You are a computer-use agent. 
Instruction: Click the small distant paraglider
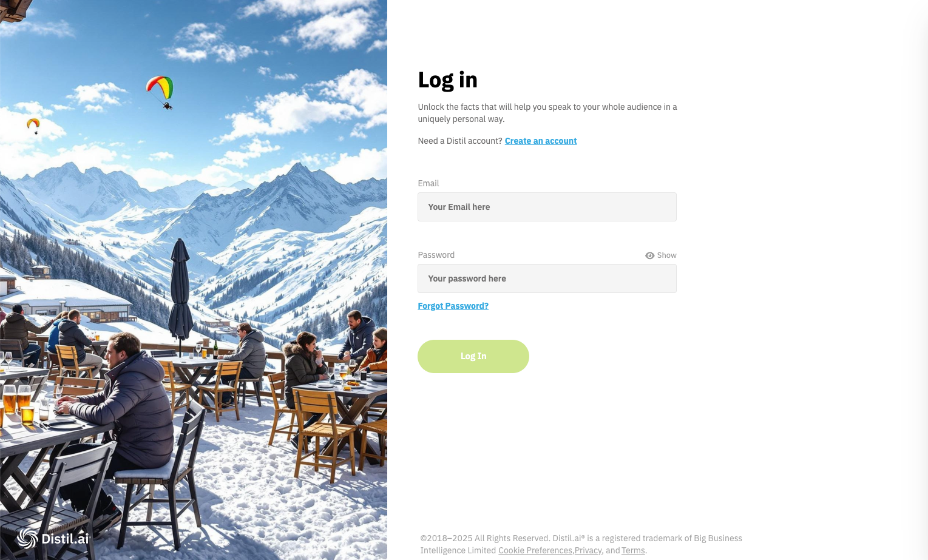[x=33, y=126]
